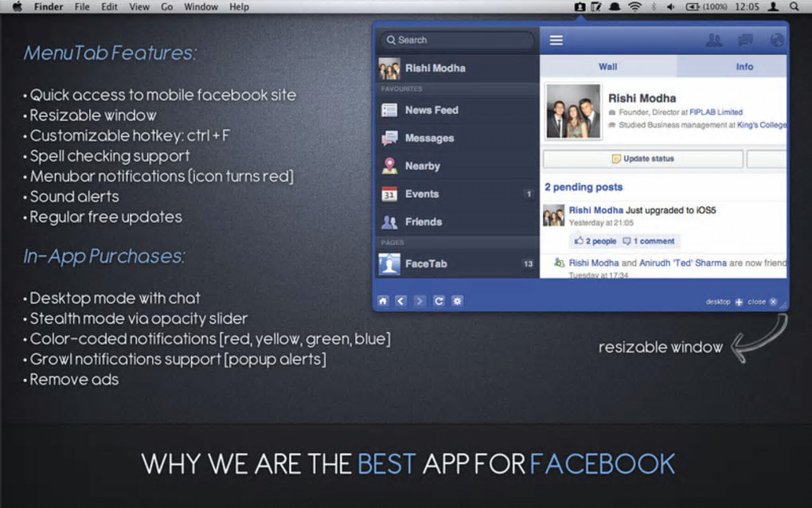The height and width of the screenshot is (508, 812).
Task: Open Nearby in sidebar
Action: point(456,166)
